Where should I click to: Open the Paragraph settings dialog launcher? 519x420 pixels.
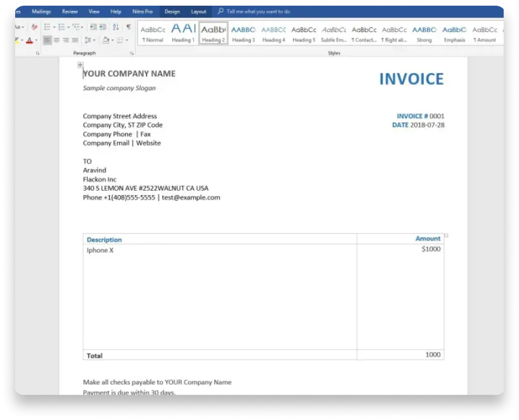tap(131, 52)
